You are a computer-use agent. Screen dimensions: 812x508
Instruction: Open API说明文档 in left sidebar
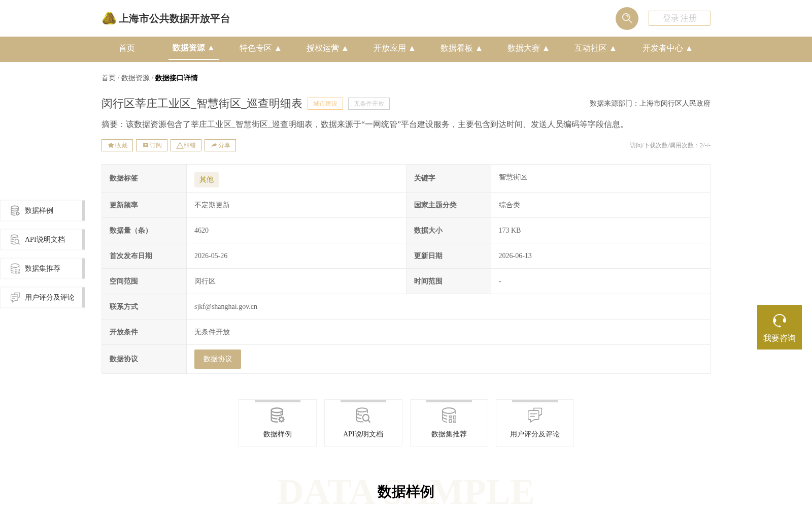coord(43,239)
